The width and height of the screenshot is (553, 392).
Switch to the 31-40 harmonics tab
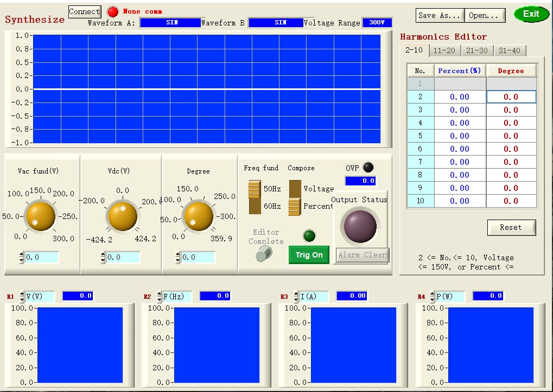pos(510,51)
